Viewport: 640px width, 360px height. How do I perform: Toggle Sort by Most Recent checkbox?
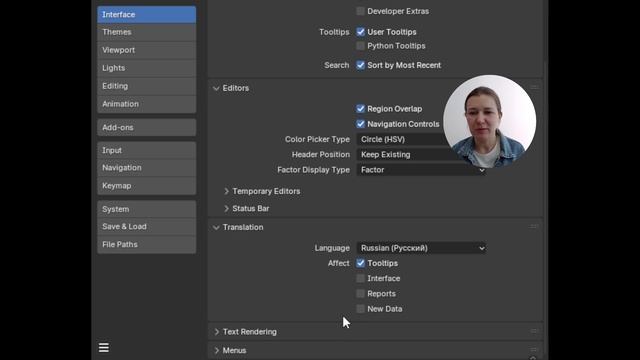tap(360, 65)
